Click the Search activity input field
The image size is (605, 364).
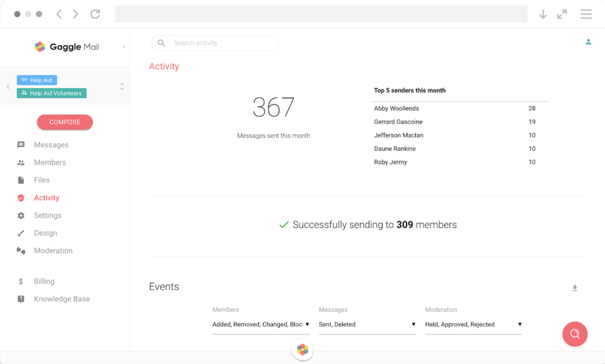(x=214, y=43)
